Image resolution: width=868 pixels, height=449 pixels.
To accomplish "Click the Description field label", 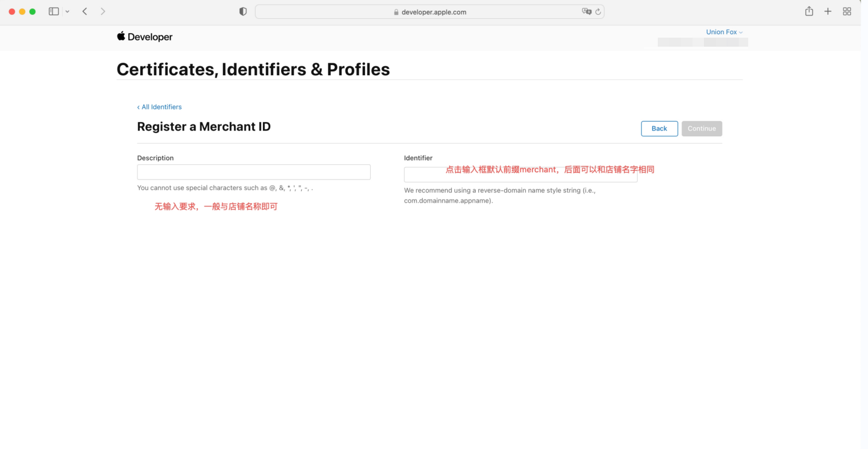I will (x=155, y=158).
